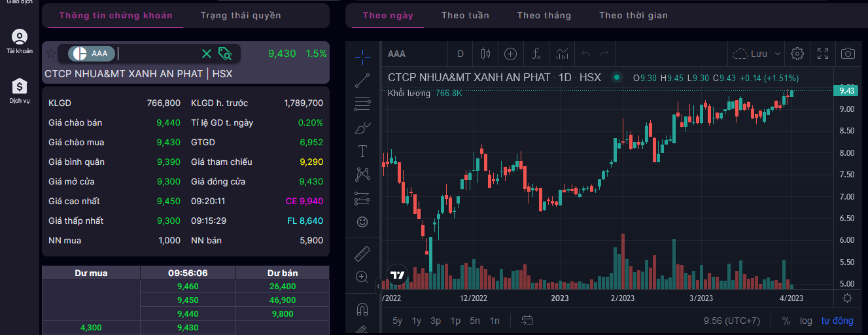
Task: Toggle log scale on the chart
Action: pos(806,321)
